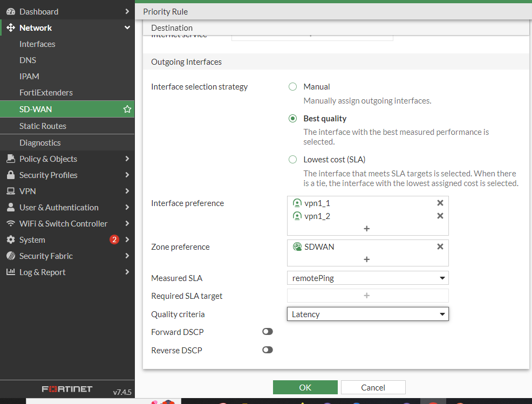Click the VPN laptop icon
Viewport: 532px width, 404px height.
click(11, 191)
